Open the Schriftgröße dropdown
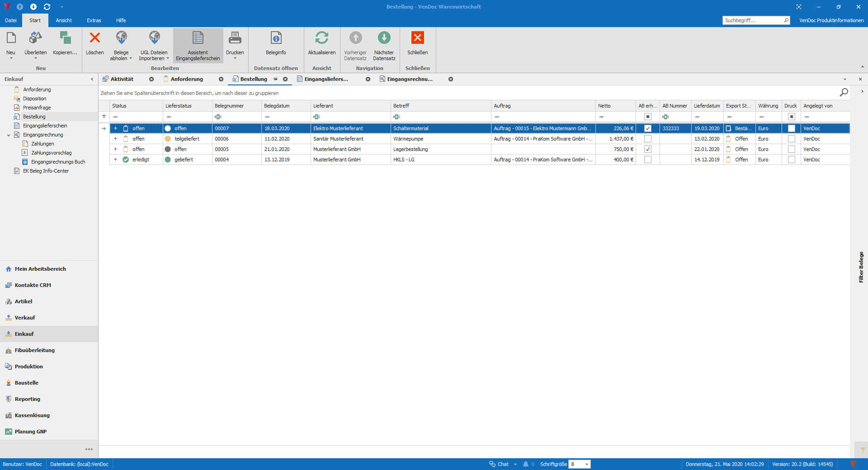Viewport: 868px width, 470px height. 587,464
